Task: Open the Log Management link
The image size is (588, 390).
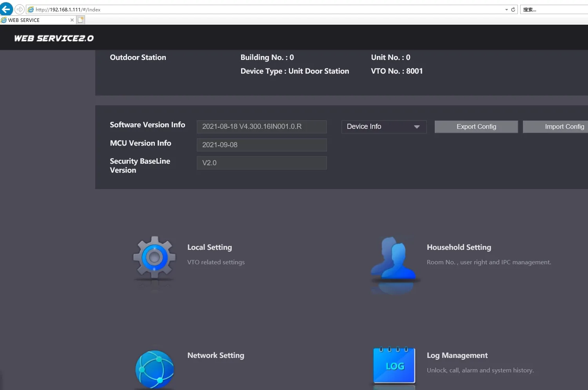Action: click(x=457, y=356)
